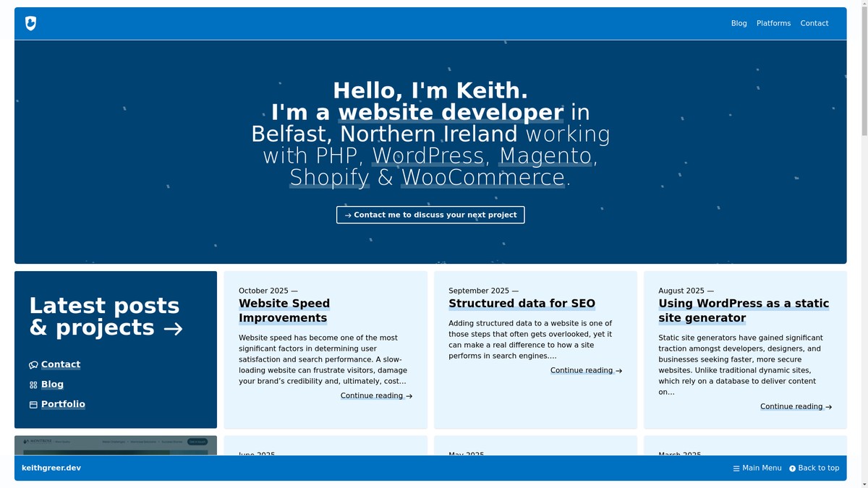Screen dimensions: 868x488
Task: Click the arrow icon in the Contact me button
Action: click(348, 215)
